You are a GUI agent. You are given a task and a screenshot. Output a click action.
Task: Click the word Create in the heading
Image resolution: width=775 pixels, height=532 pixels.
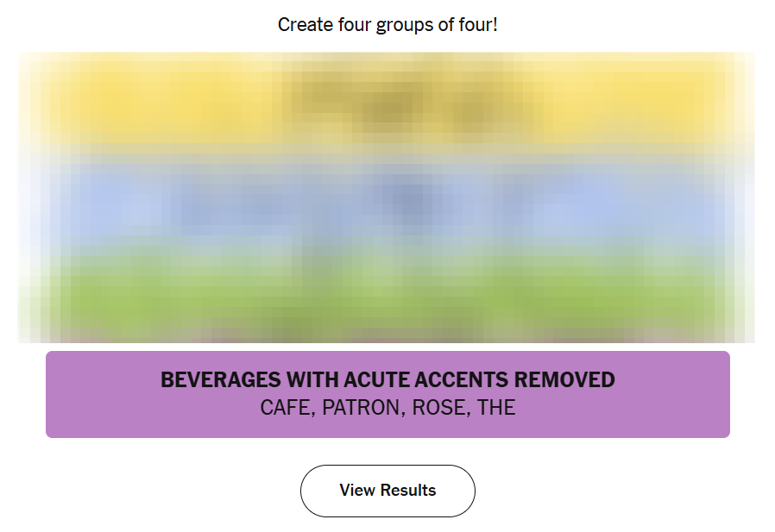click(305, 25)
